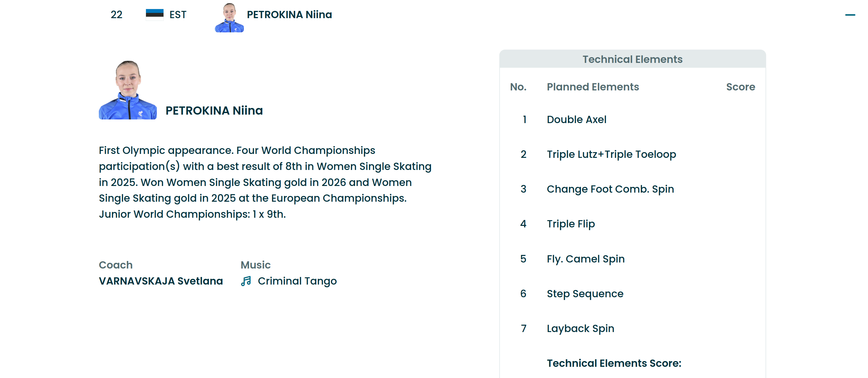868x378 pixels.
Task: Click the Technical Elements panel header
Action: pyautogui.click(x=632, y=59)
